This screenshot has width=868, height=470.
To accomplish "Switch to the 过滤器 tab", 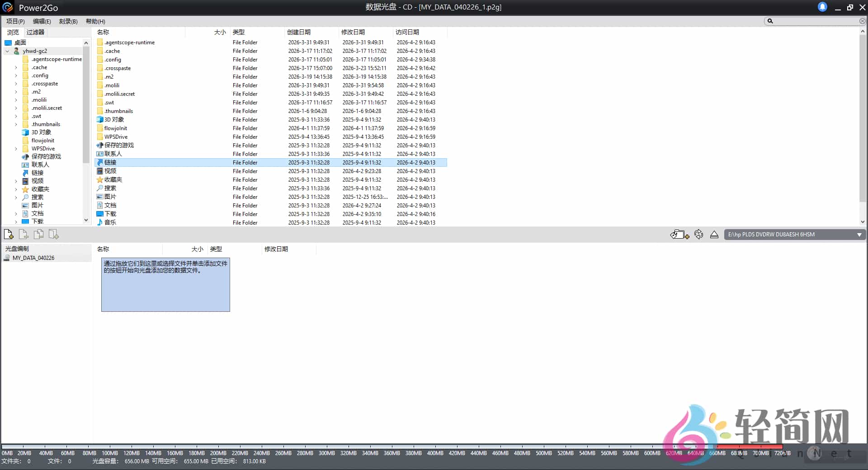I will click(35, 32).
